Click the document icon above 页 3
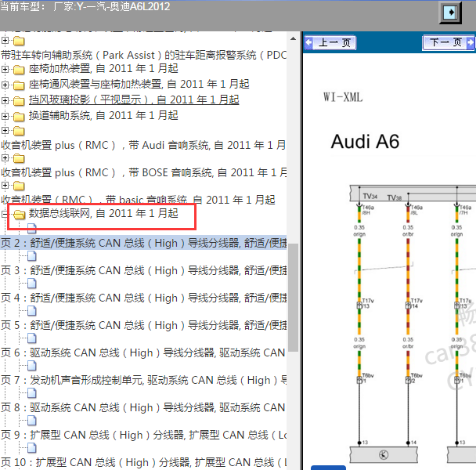Screen dimensions: 476x470 (x=32, y=256)
